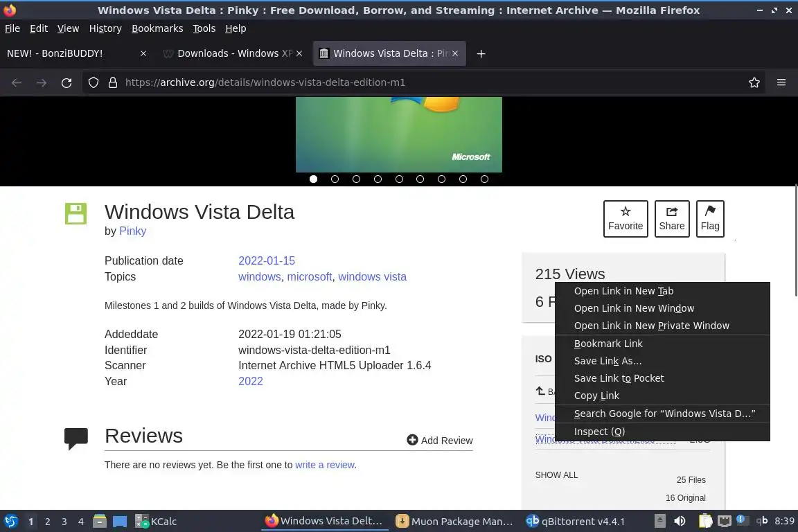Reload the page with the refresh icon
Viewport: 798px width, 532px height.
[66, 82]
